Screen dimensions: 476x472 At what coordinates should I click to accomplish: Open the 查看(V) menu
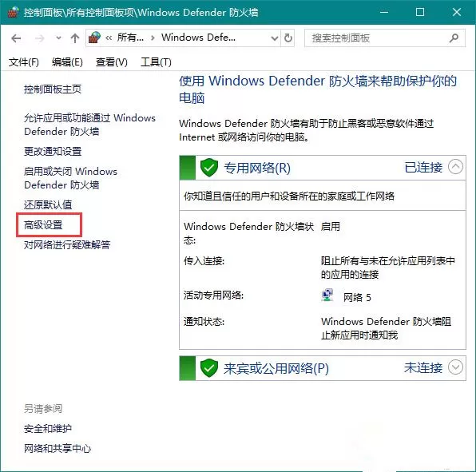[x=111, y=62]
